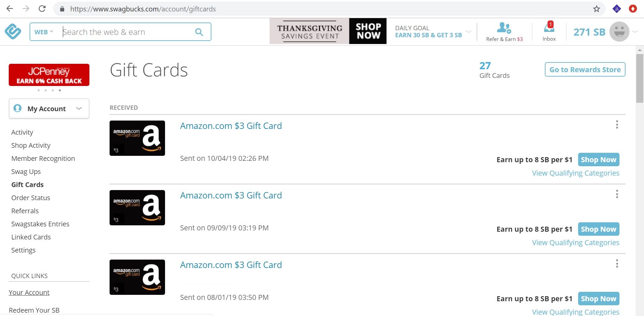
Task: Open the kebab menu for the first gift card
Action: point(617,125)
